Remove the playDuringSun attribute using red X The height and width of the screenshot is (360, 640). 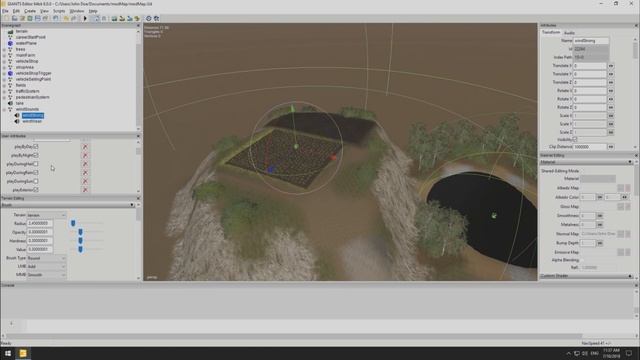tap(85, 181)
